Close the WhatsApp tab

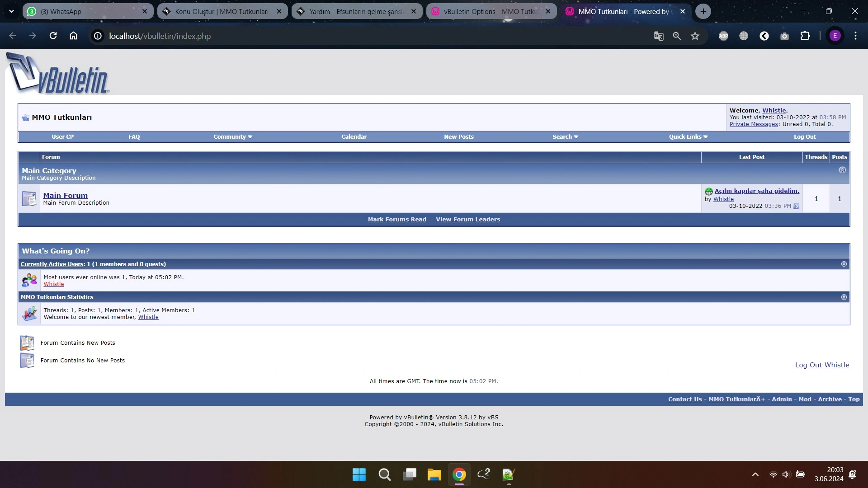click(x=145, y=11)
